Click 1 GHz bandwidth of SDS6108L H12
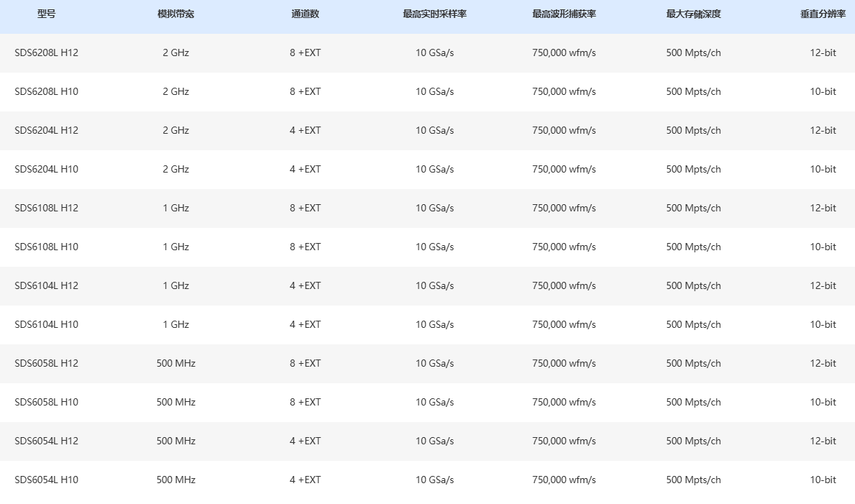Screen dimensions: 855x504 coord(175,208)
